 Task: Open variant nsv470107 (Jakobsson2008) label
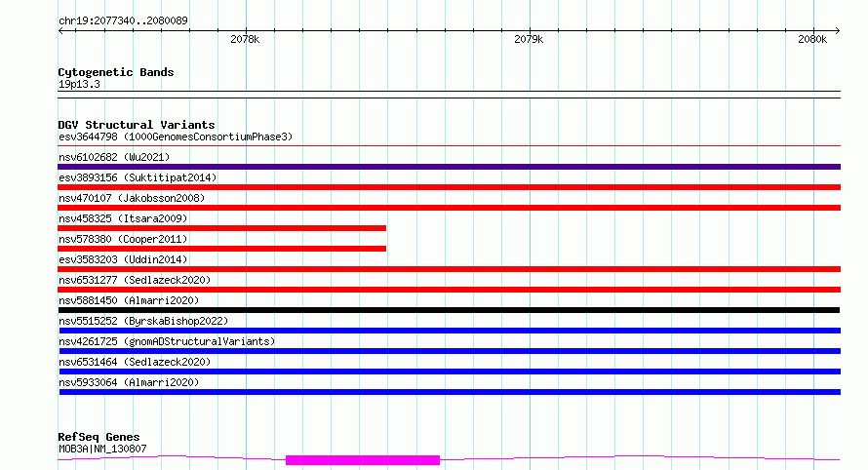[132, 198]
